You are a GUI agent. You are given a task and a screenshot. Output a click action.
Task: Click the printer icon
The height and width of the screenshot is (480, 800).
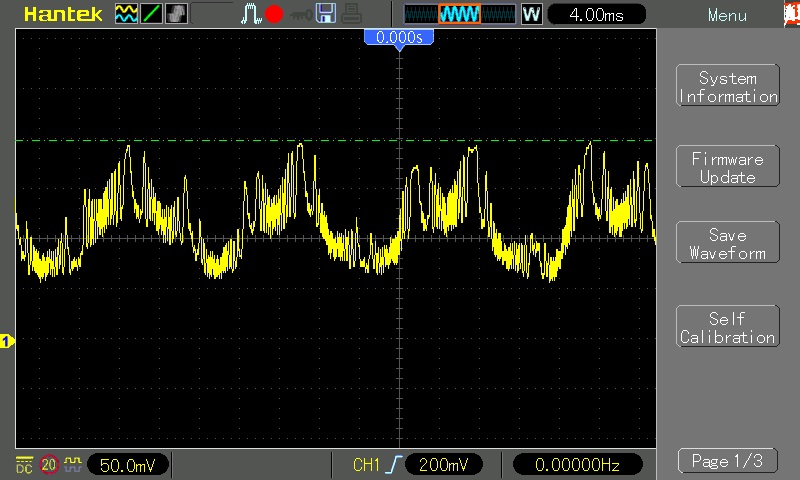point(351,14)
